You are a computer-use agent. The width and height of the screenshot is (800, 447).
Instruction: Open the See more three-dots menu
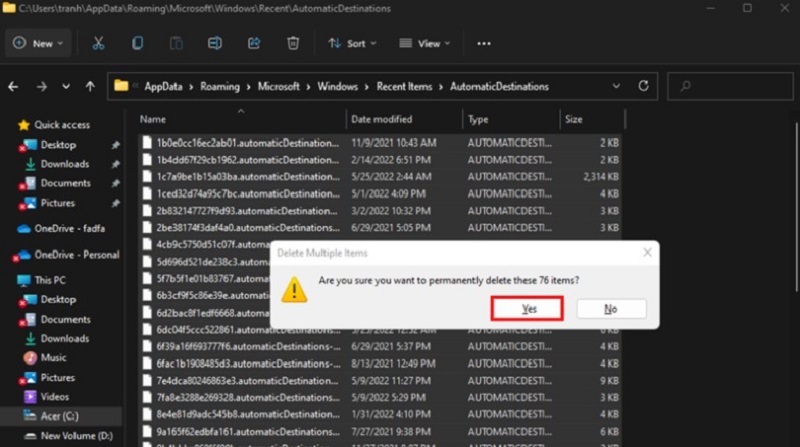coord(484,44)
